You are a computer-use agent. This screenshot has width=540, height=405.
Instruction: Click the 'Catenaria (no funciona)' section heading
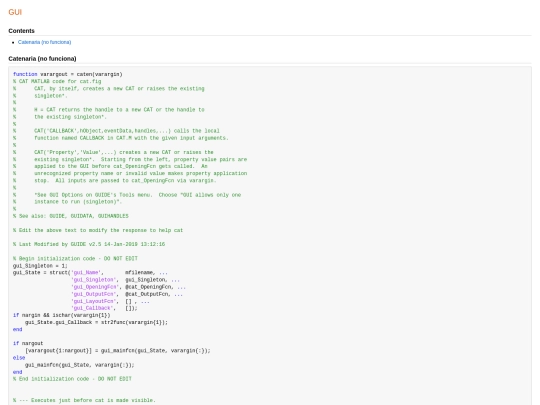(42, 59)
